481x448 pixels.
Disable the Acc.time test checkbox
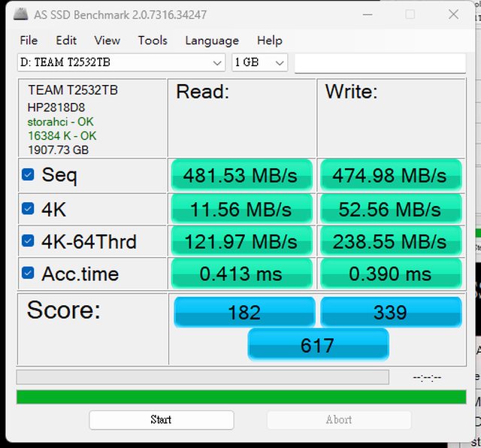(x=28, y=274)
